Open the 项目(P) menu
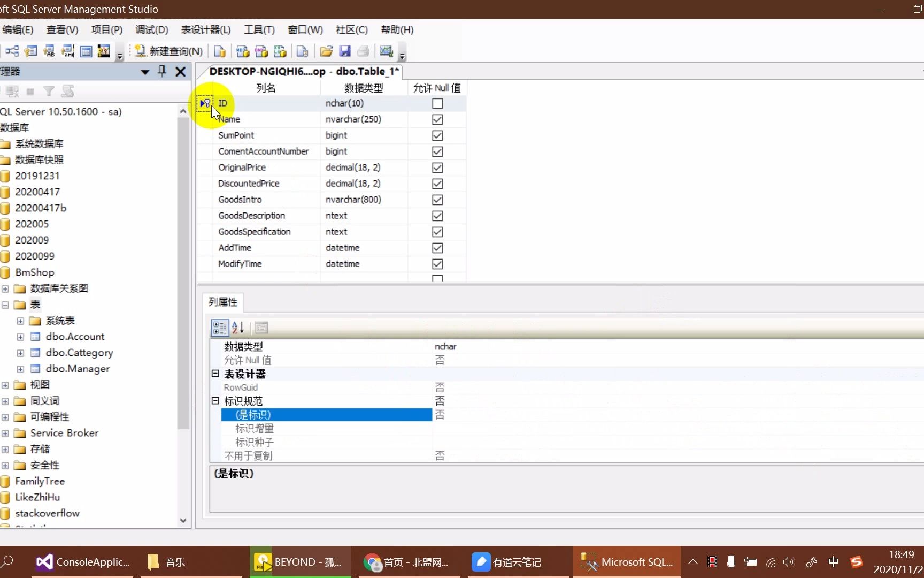The image size is (924, 578). coord(107,29)
